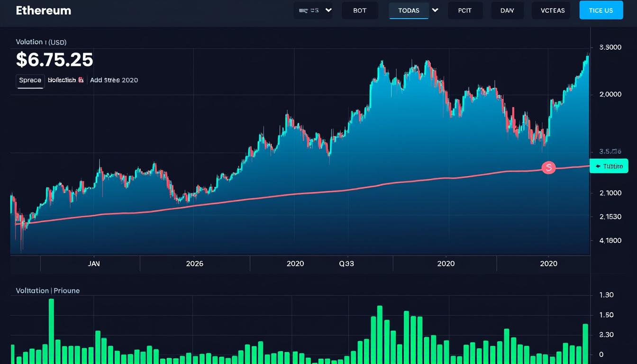
Task: Click the green Tubtiro price label
Action: coord(612,166)
